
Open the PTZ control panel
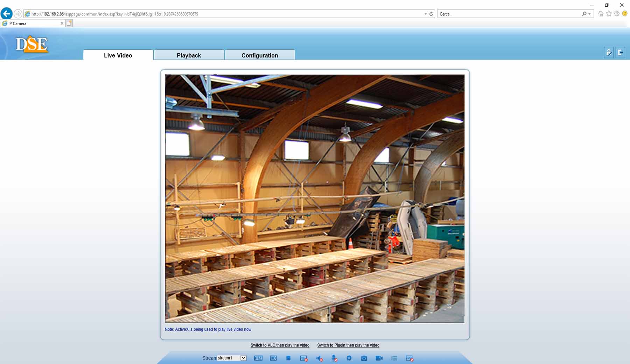pos(258,358)
